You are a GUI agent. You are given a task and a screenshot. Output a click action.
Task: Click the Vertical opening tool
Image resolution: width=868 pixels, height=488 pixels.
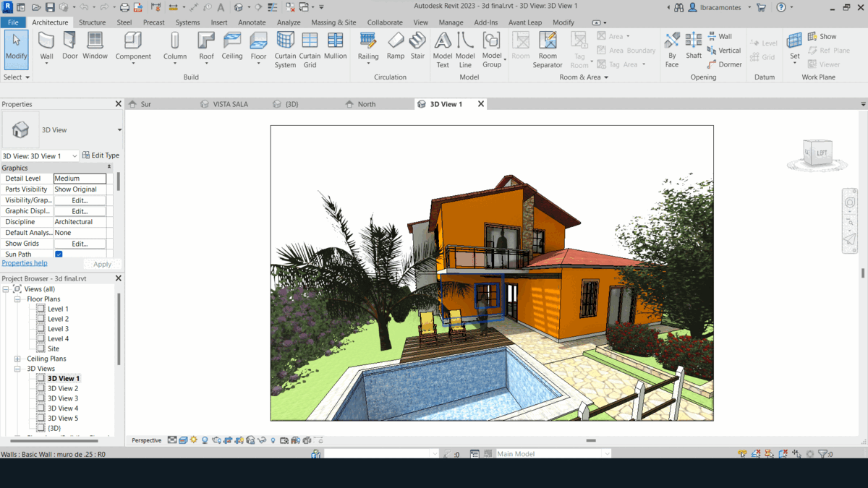(x=723, y=51)
